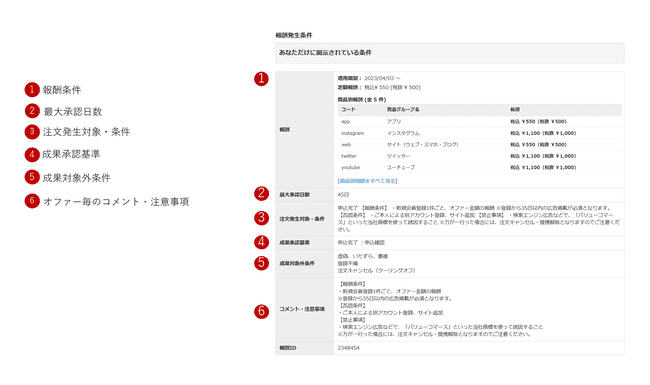Open the 商品別報酬をすべて見る link
The image size is (650, 385).
click(x=368, y=181)
